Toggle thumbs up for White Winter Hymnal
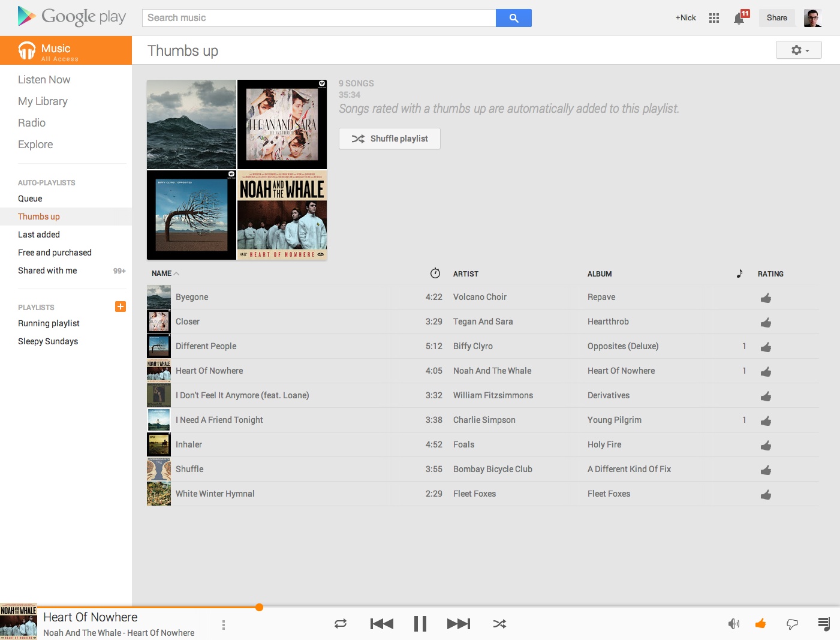 point(766,495)
